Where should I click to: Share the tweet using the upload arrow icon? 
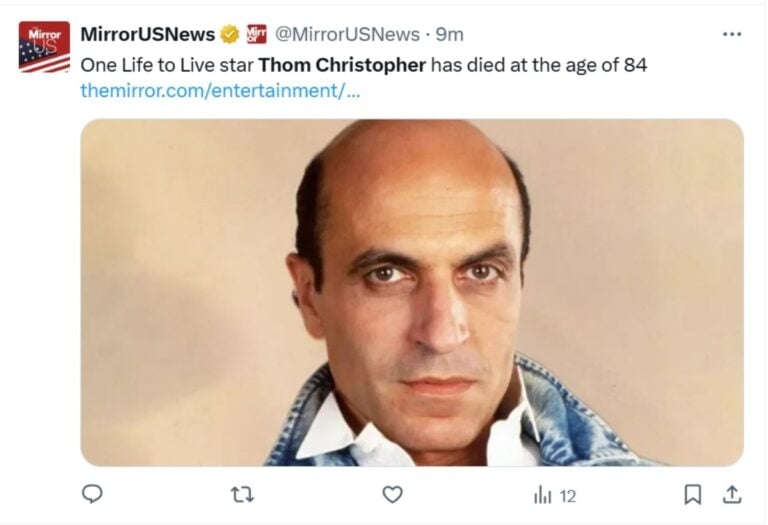click(732, 494)
